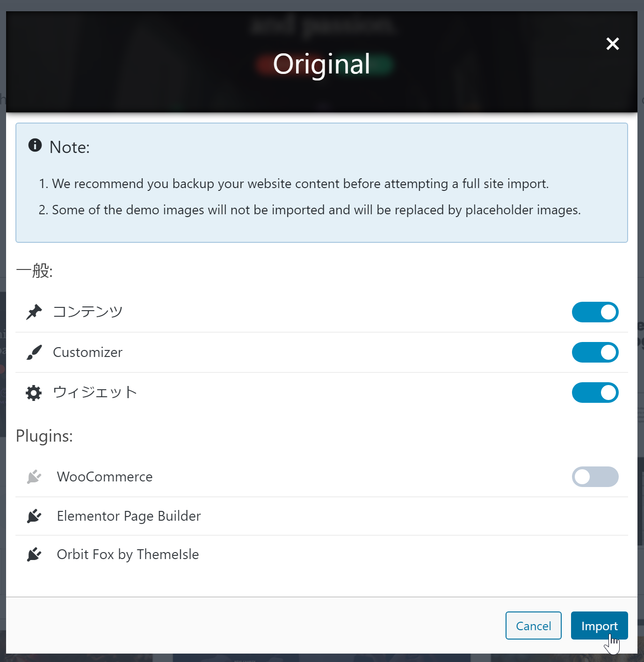Turn off the Customizer toggle
Image resolution: width=644 pixels, height=662 pixels.
[x=595, y=352]
